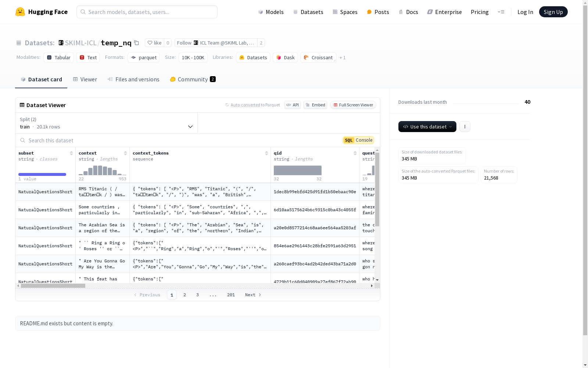Select the Dataset card tab
Viewport: 588px width, 368px height.
[41, 79]
